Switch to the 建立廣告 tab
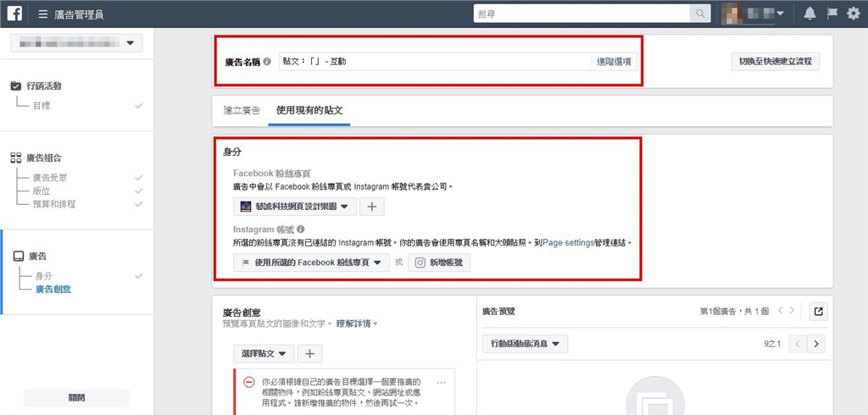This screenshot has width=868, height=415. [x=242, y=110]
